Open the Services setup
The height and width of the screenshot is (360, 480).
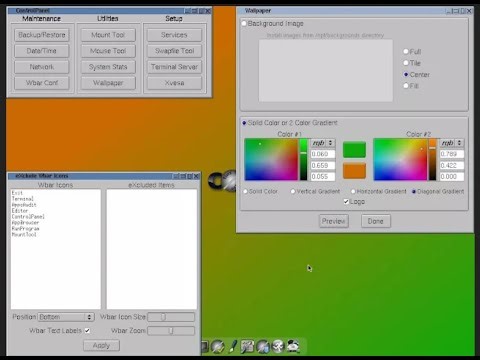pos(174,35)
